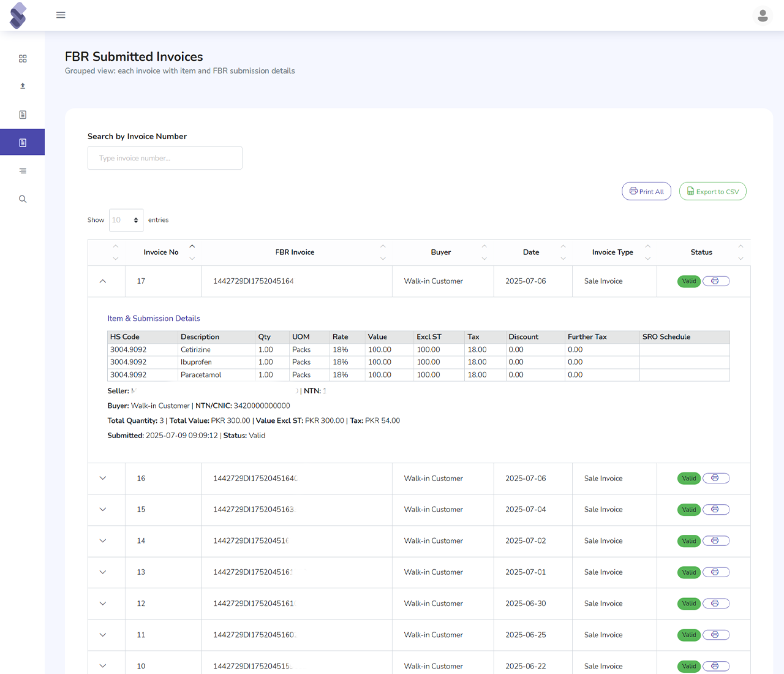Sort the table by Date column
Image resolution: width=784 pixels, height=674 pixels.
tap(532, 252)
